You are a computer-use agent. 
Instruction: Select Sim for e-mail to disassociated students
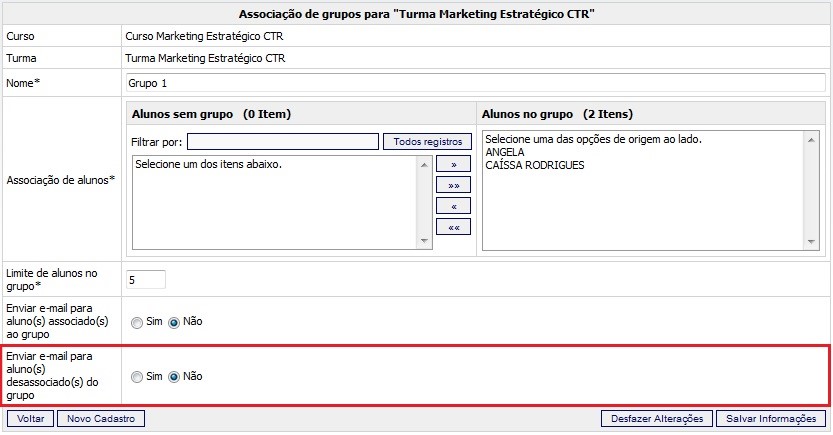click(x=137, y=377)
